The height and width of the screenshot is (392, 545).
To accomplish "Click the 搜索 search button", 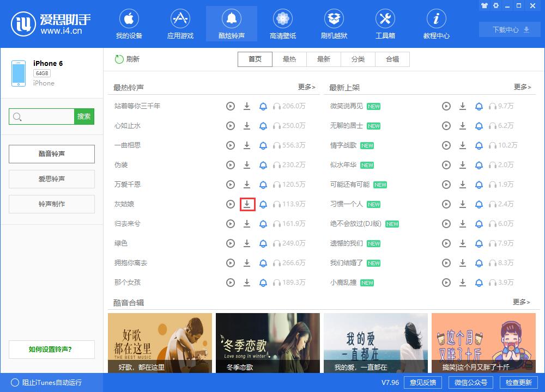I will 84,117.
